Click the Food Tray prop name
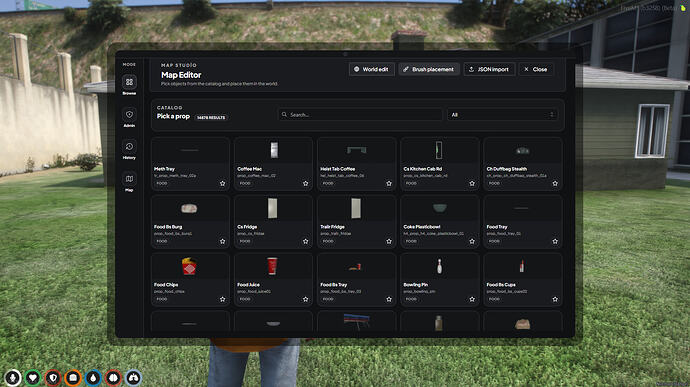Viewport: 690px width, 387px height. click(x=497, y=227)
